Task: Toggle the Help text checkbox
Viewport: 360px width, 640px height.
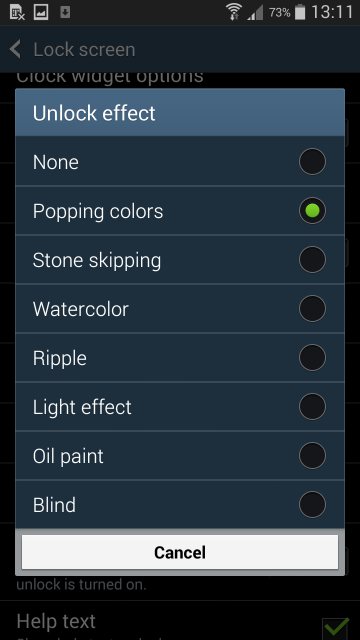Action: click(x=336, y=629)
